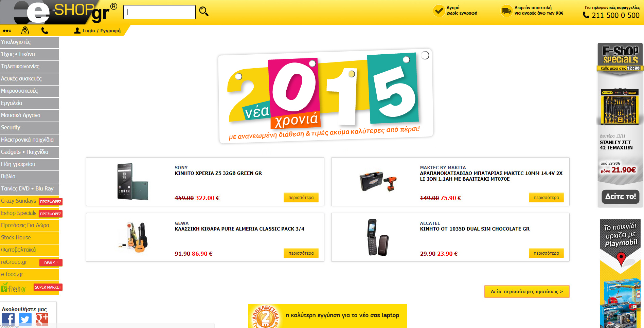Open the Stock House category

[x=29, y=238]
